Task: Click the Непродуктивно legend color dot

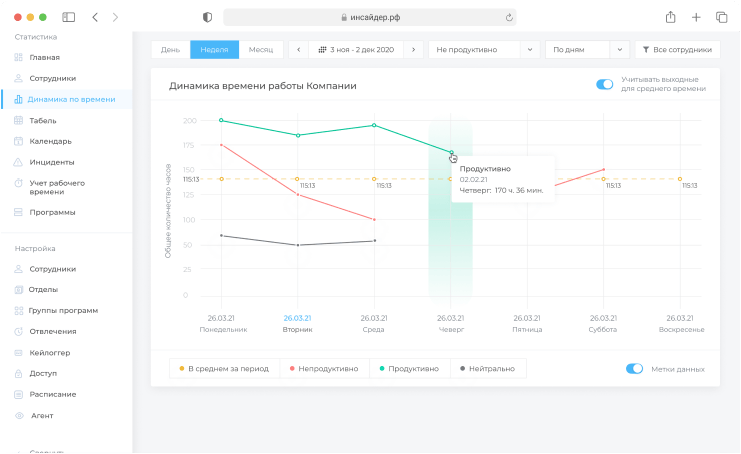Action: (x=292, y=369)
